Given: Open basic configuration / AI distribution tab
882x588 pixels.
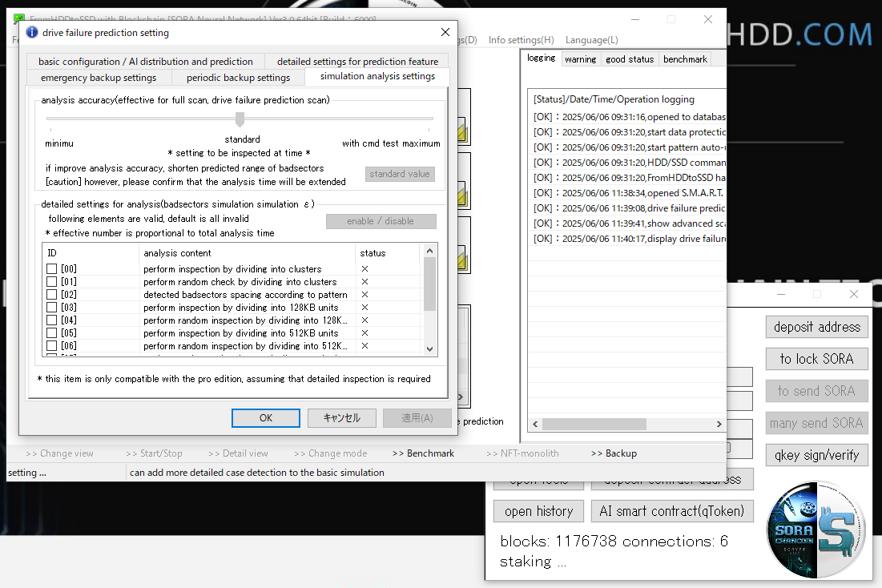Looking at the screenshot, I should tap(146, 62).
